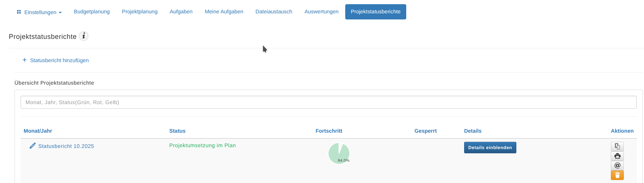
Task: Navigate to Meine Aufgaben
Action: tap(224, 12)
